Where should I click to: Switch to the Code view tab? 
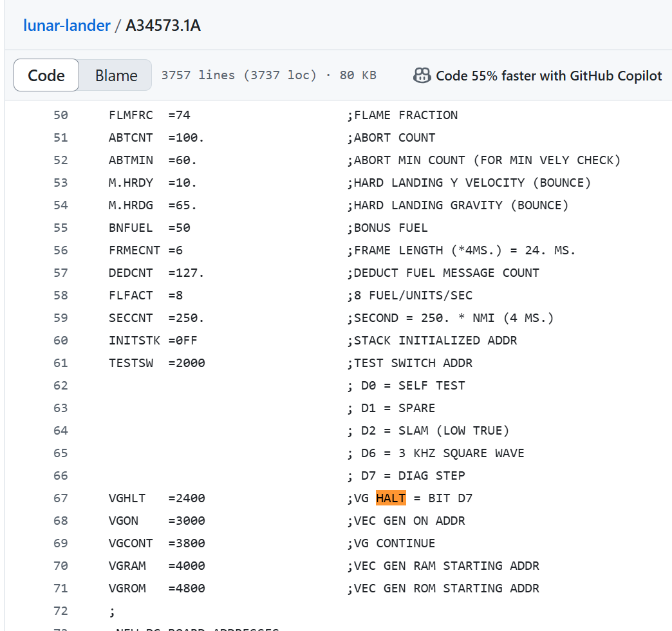[46, 75]
